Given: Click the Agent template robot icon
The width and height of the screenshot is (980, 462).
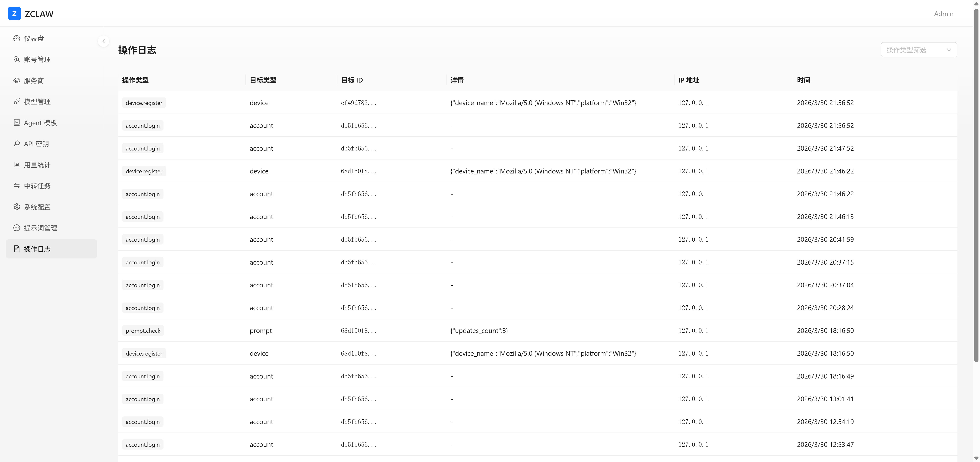Looking at the screenshot, I should tap(16, 123).
